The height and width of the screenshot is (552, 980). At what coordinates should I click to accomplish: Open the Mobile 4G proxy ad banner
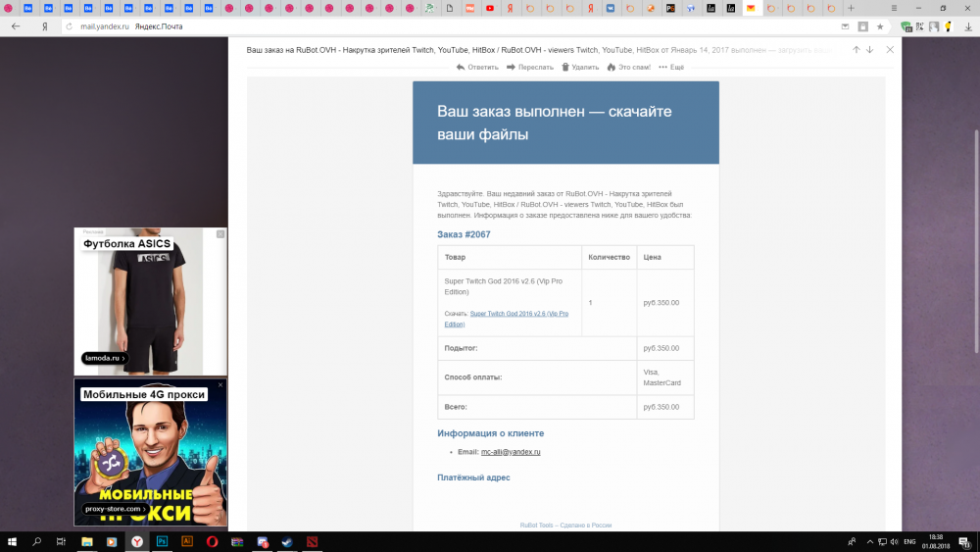[x=151, y=451]
